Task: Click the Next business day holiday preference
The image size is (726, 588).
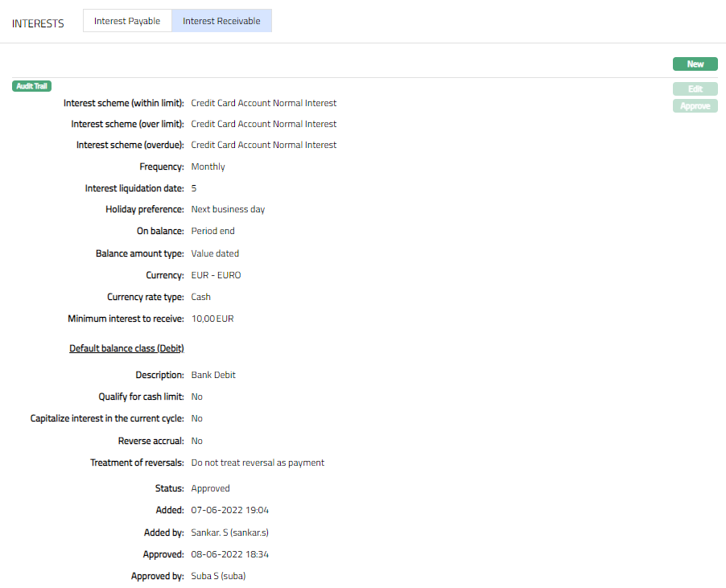Action: click(x=228, y=209)
